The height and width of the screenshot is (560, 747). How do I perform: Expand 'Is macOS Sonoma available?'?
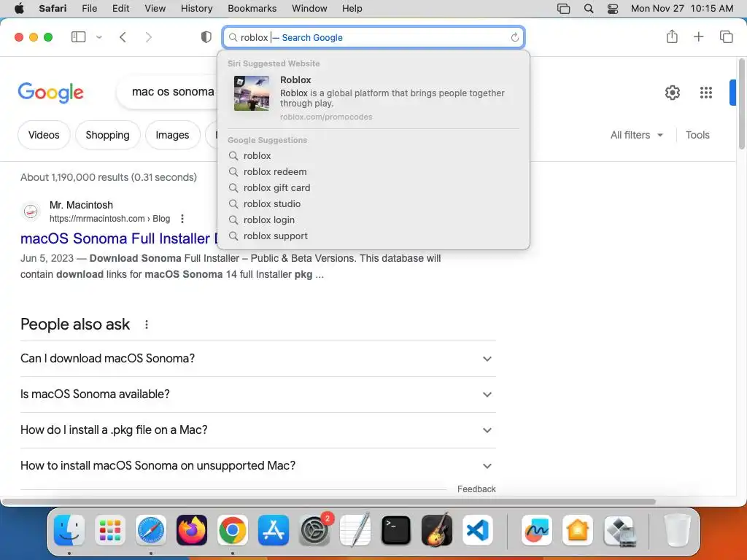(258, 394)
